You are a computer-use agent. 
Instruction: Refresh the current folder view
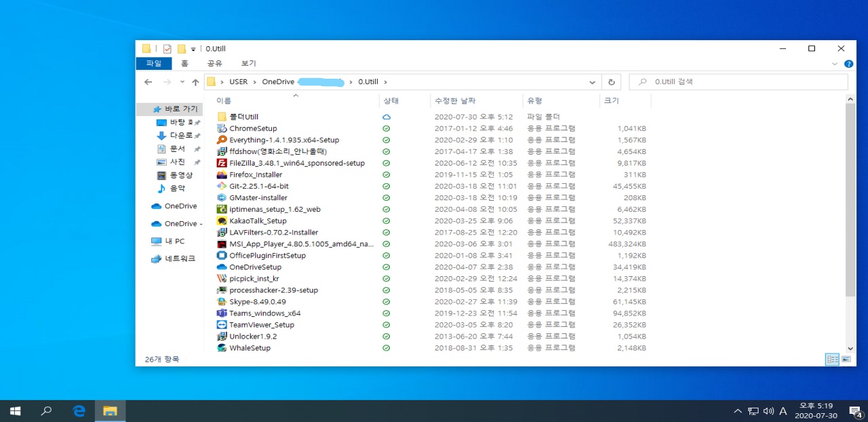tap(611, 82)
